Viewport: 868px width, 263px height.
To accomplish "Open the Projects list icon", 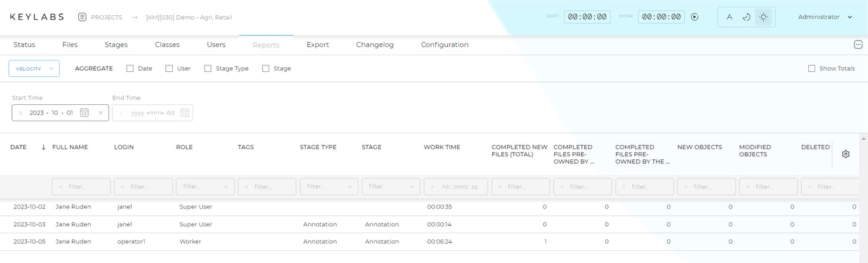I will [83, 17].
